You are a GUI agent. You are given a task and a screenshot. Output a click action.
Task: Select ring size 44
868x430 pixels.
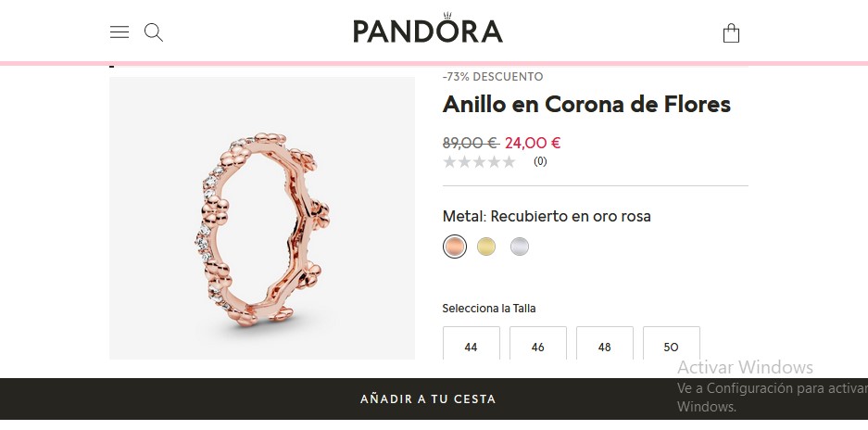[472, 344]
